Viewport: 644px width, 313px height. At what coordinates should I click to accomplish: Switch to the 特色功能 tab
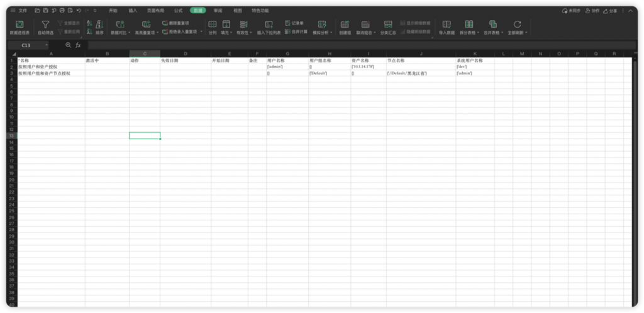[x=260, y=10]
